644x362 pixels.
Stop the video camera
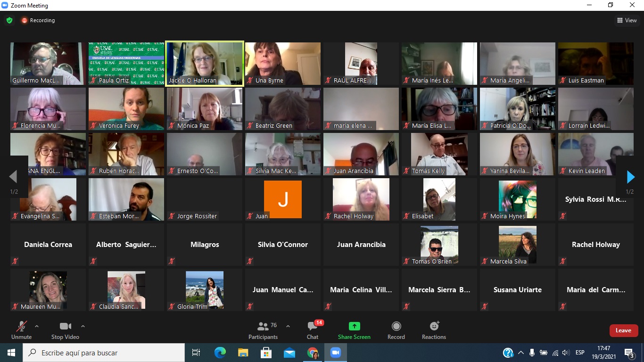click(65, 330)
